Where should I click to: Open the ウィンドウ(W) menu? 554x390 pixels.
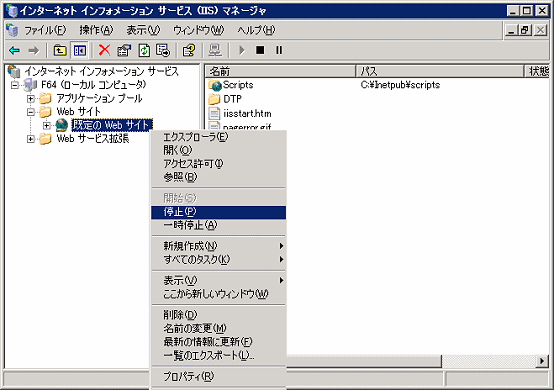point(198,30)
